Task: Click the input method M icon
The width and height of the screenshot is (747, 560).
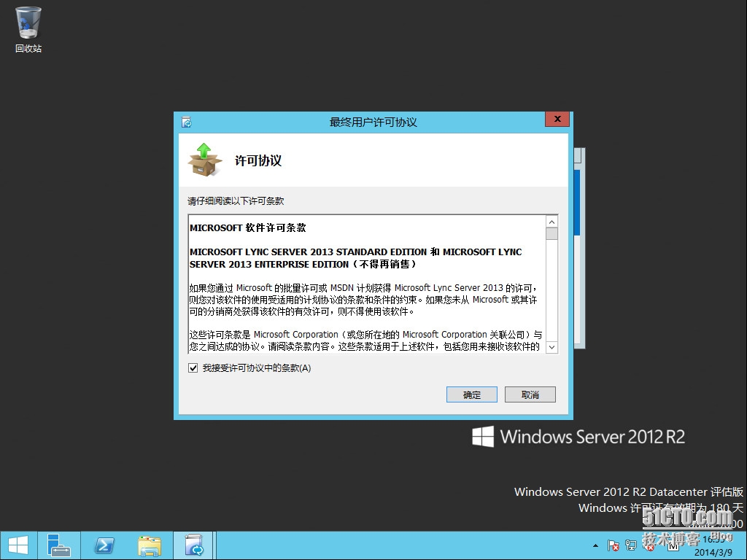Action: tap(673, 546)
